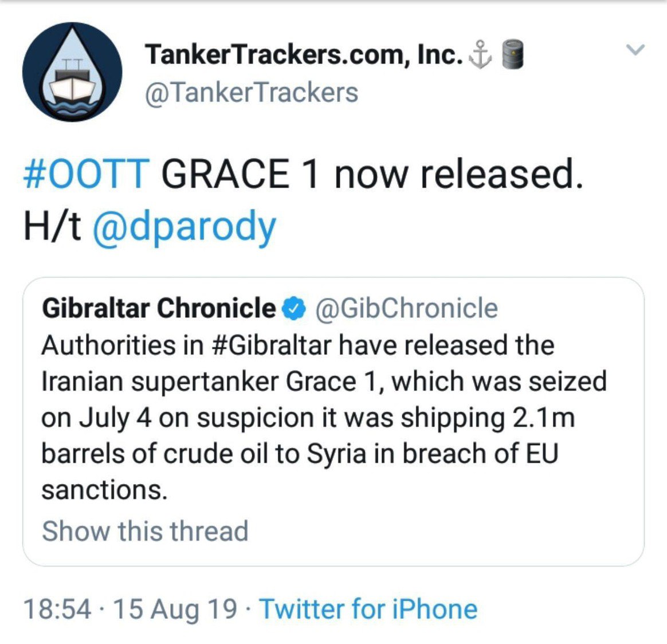667x644 pixels.
Task: Click "Show this thread"
Action: pos(145,531)
